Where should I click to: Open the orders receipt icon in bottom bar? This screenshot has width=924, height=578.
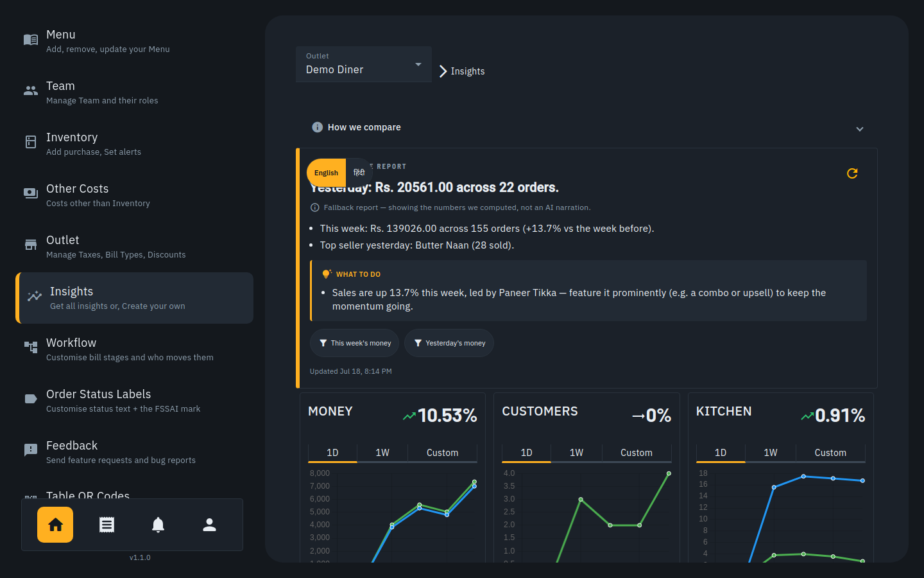[x=107, y=525]
